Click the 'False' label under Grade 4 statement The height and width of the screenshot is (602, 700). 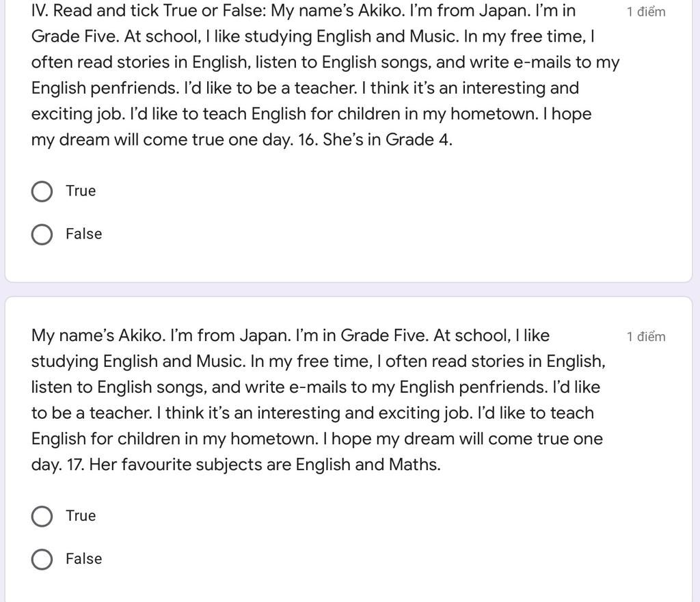84,234
